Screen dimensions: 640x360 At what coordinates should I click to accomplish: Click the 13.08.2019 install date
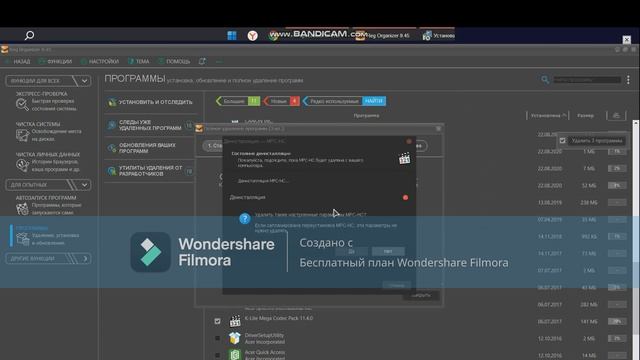click(x=550, y=202)
